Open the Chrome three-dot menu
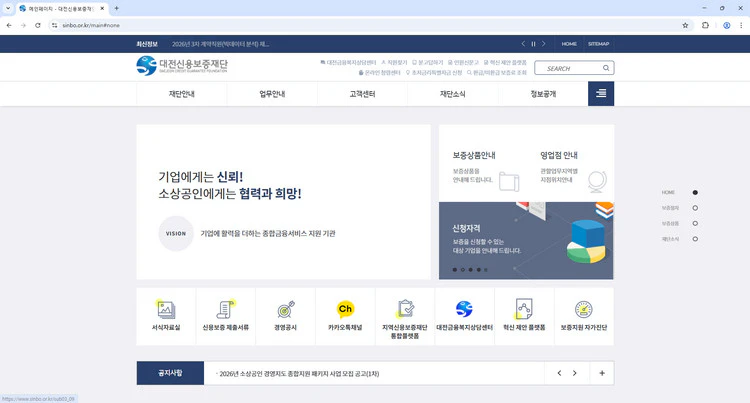Image resolution: width=750 pixels, height=403 pixels. click(741, 25)
